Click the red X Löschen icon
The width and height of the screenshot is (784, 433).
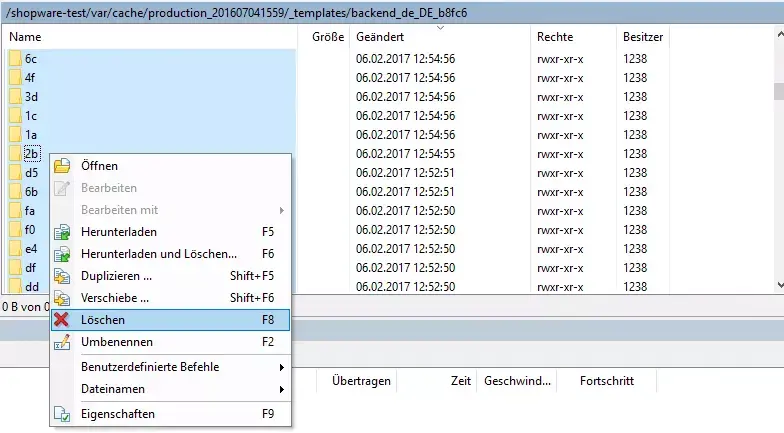[62, 320]
